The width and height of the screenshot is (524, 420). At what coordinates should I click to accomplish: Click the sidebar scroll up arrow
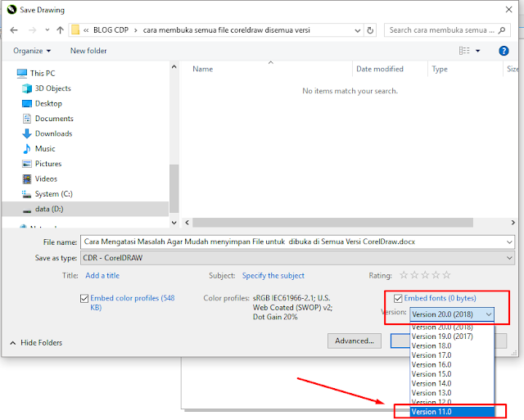click(x=174, y=67)
